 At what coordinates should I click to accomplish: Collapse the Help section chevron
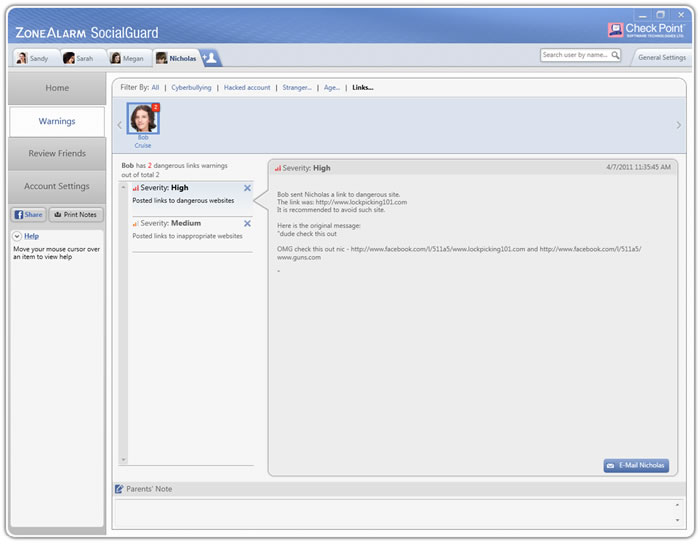[x=17, y=236]
